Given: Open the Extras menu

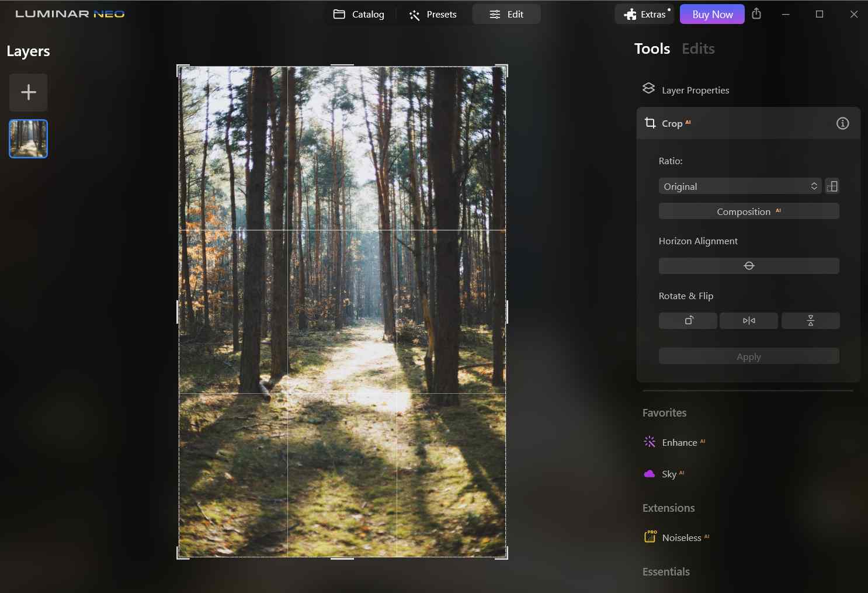Looking at the screenshot, I should point(645,14).
